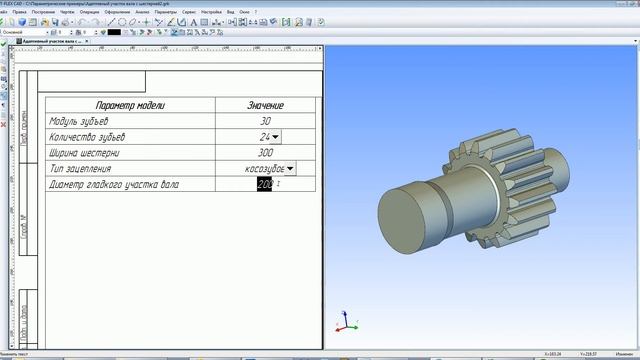This screenshot has width=640, height=360.
Task: Select the hatch fill tool icon
Action: (x=204, y=22)
